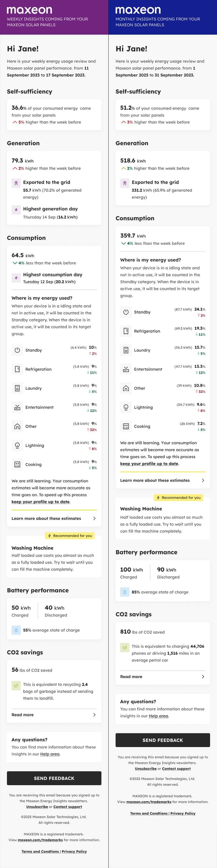Expand weekly Learn more about these estimates chevron
Image resolution: width=217 pixels, height=868 pixels.
pos(94,518)
